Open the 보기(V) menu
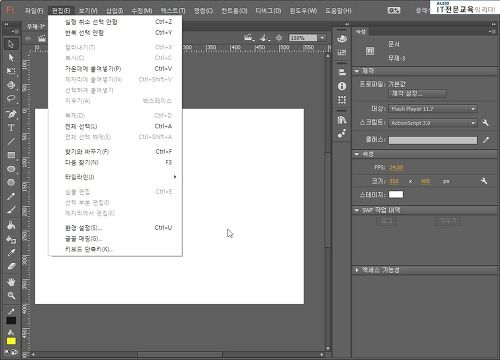The width and height of the screenshot is (500, 360). [x=88, y=11]
